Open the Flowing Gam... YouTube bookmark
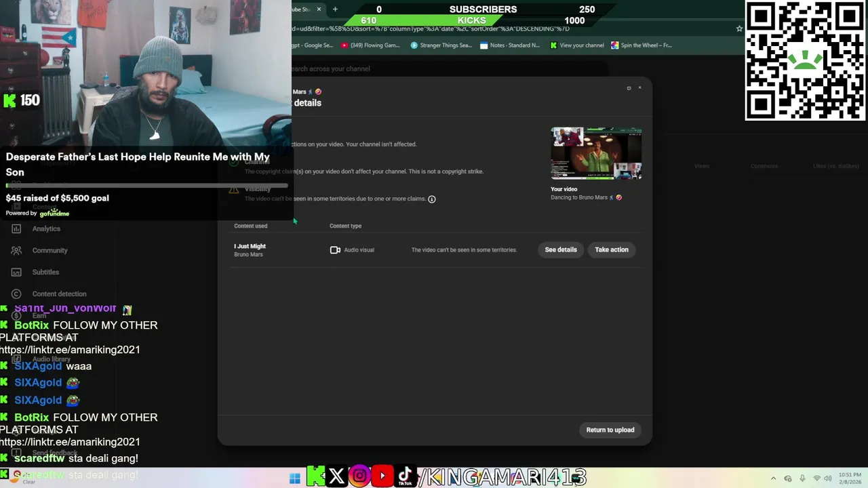This screenshot has width=868, height=488. click(x=370, y=45)
